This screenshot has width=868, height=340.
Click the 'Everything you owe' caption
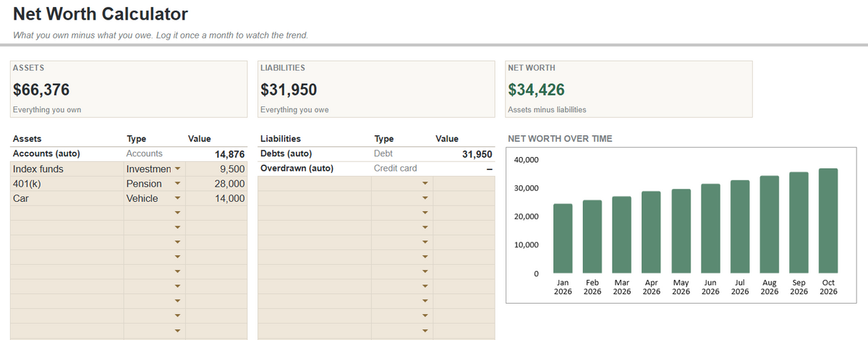pyautogui.click(x=294, y=110)
